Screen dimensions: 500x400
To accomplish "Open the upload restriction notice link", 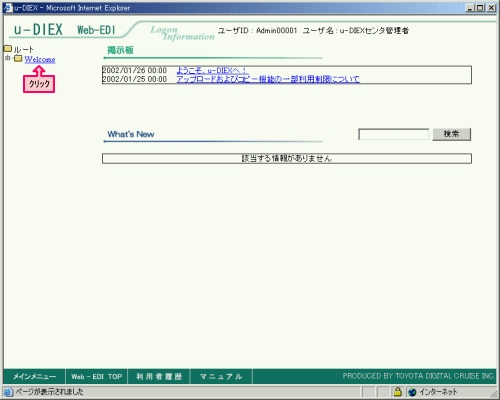I will [x=268, y=79].
